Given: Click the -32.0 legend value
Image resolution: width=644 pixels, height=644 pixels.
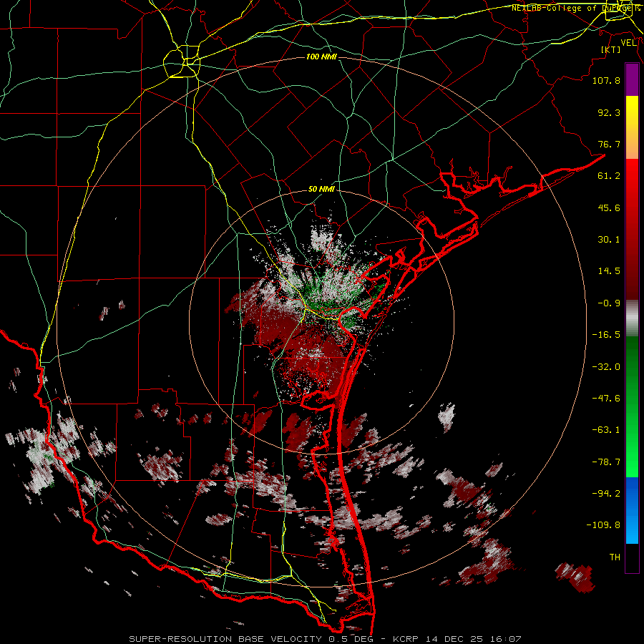Looking at the screenshot, I should pos(606,367).
